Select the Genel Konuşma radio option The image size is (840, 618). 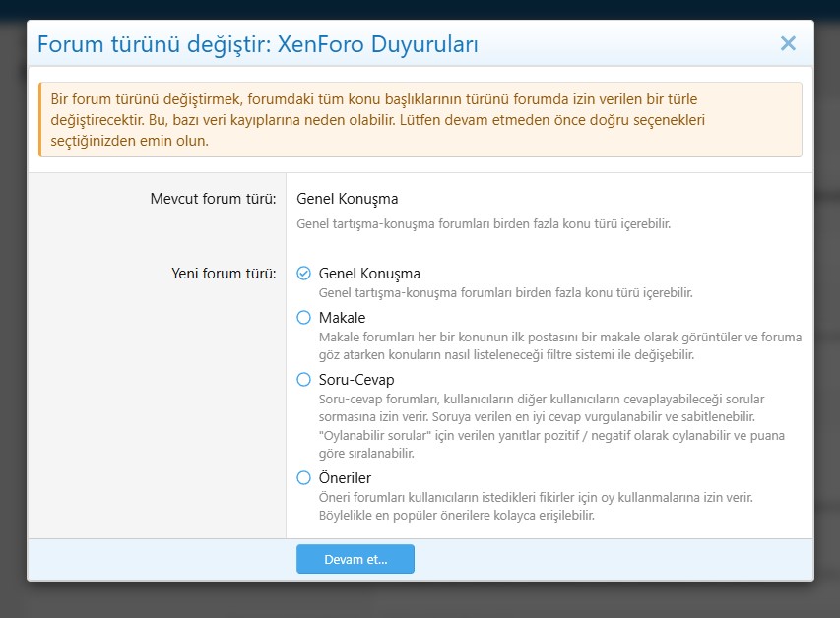pos(303,274)
